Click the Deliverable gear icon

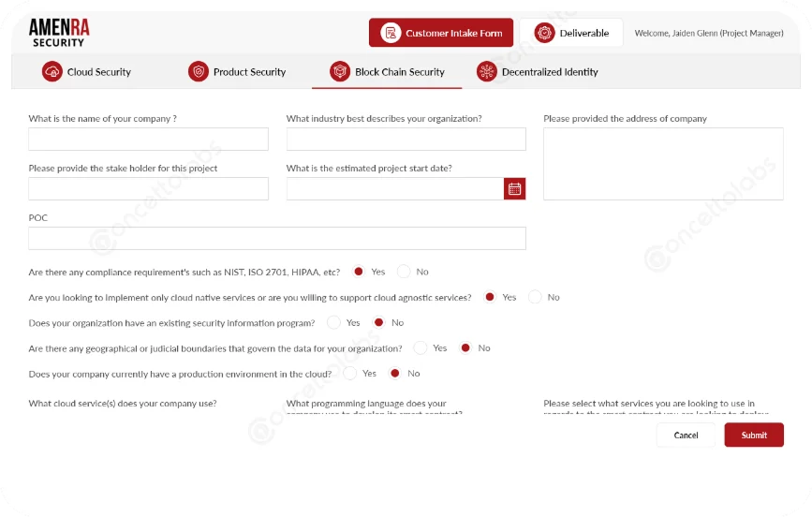click(x=544, y=33)
